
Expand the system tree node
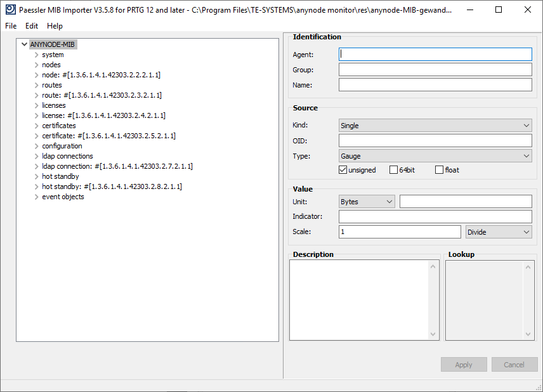[36, 55]
